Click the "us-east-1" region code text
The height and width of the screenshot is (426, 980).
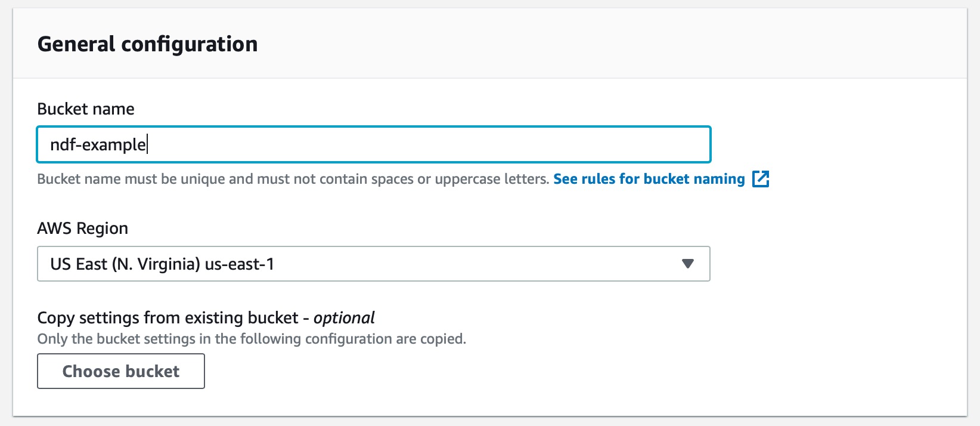240,264
